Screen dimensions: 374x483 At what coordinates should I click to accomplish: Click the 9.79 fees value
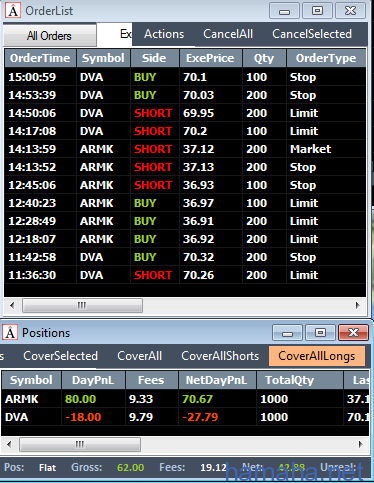[141, 417]
